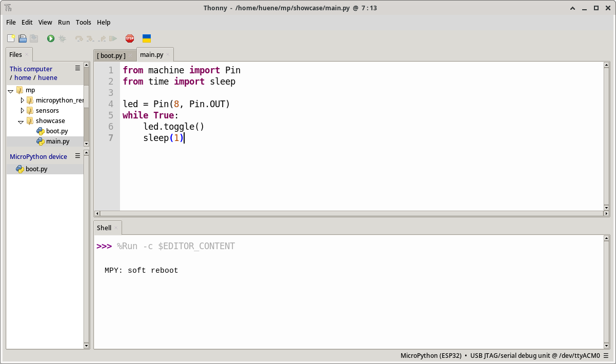Click the home breadcrumb path link
Viewport: 616px width, 364px height.
pyautogui.click(x=23, y=78)
